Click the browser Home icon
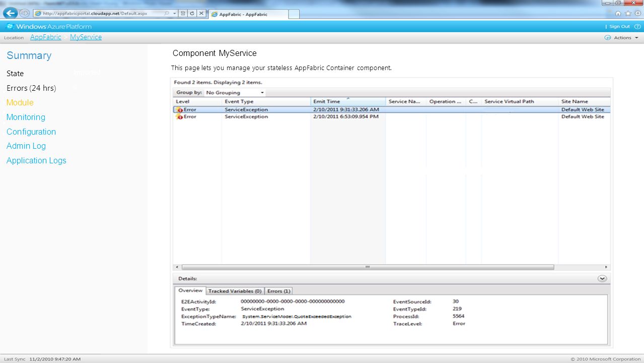The image size is (644, 363). point(618,14)
